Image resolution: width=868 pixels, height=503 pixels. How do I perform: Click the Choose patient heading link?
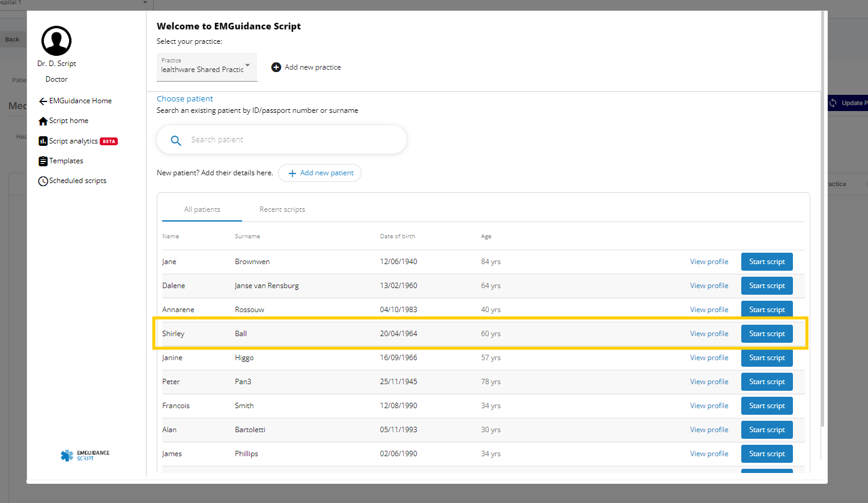coord(185,99)
